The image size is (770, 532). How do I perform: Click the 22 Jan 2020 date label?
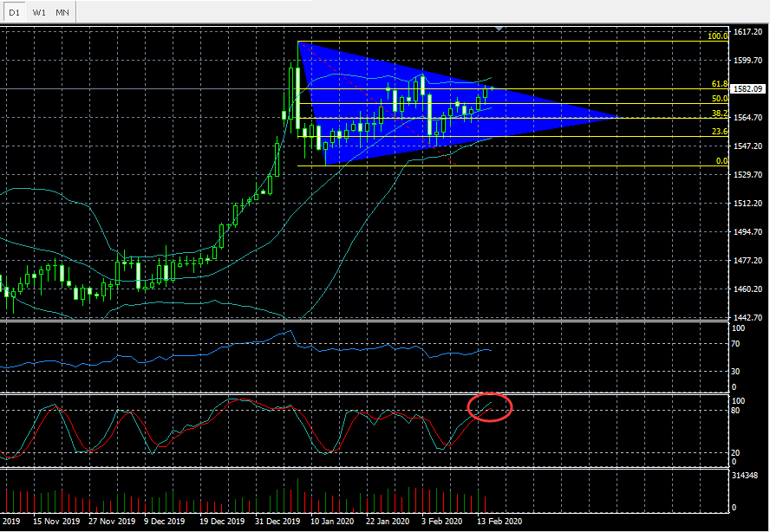[x=387, y=522]
